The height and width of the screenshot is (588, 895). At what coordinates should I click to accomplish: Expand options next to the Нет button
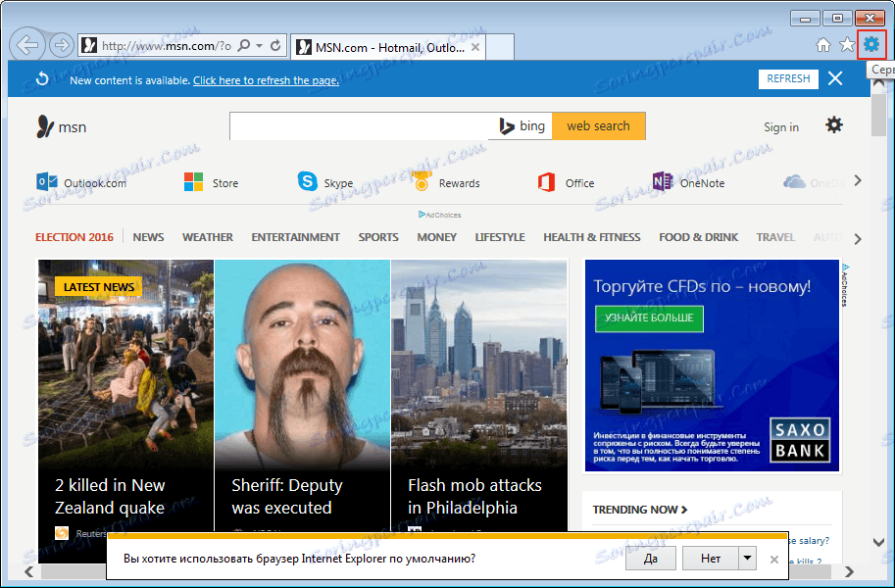pos(746,558)
